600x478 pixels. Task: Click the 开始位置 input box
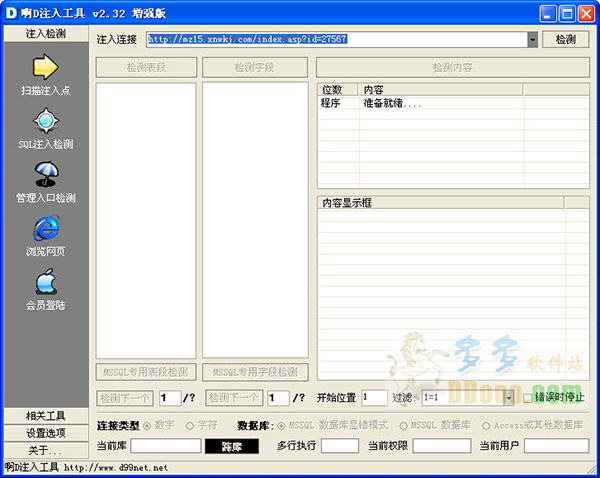tap(374, 398)
